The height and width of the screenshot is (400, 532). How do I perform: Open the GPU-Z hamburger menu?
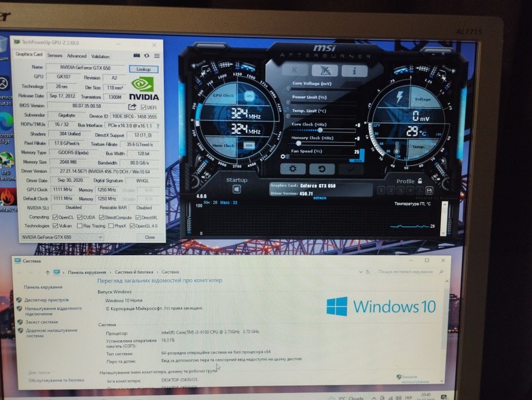pos(157,56)
